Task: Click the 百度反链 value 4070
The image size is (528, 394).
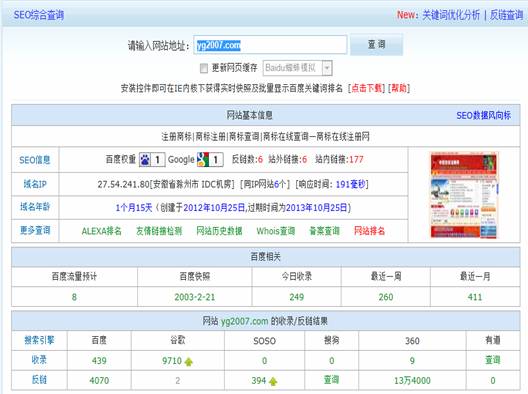Action: click(x=99, y=381)
